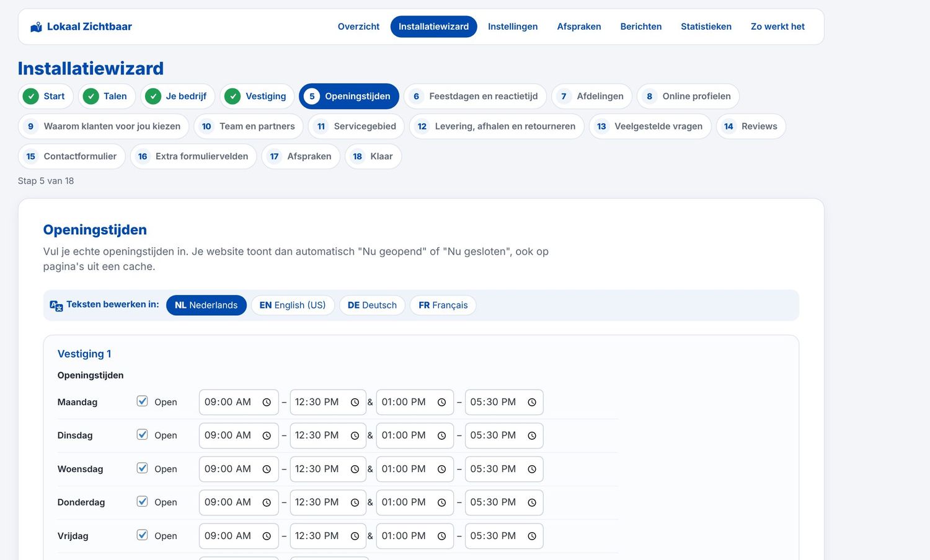This screenshot has height=560, width=930.
Task: Click the Vrijdag 05:30 PM time field
Action: pyautogui.click(x=504, y=536)
